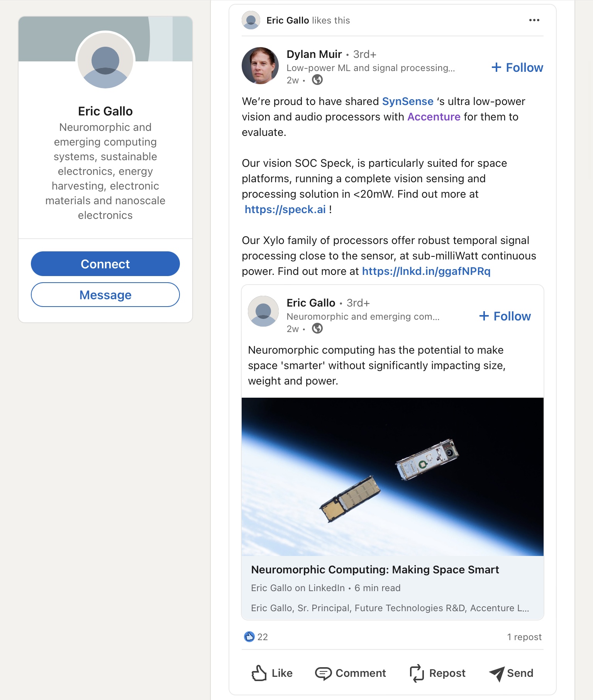Open the post's three-dot options menu
The width and height of the screenshot is (593, 700).
point(534,20)
